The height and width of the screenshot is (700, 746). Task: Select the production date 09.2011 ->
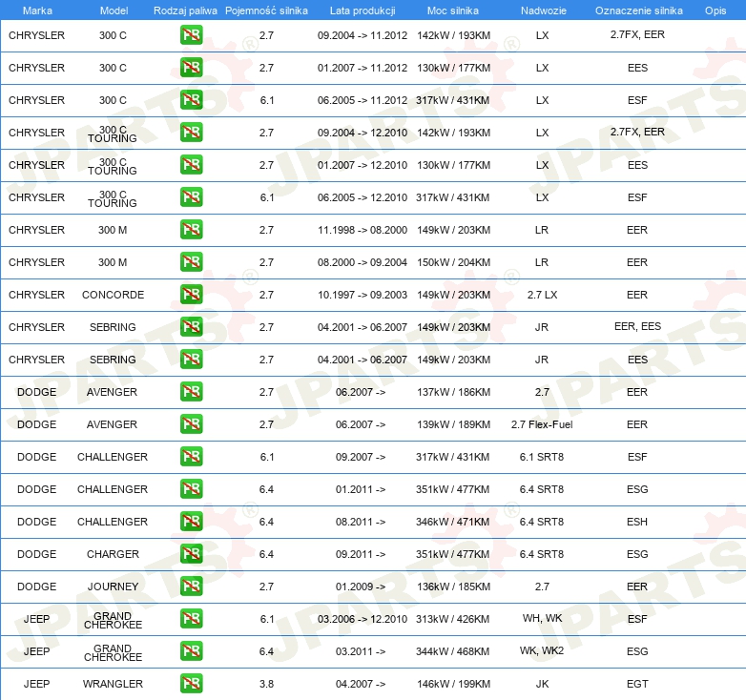pos(361,554)
